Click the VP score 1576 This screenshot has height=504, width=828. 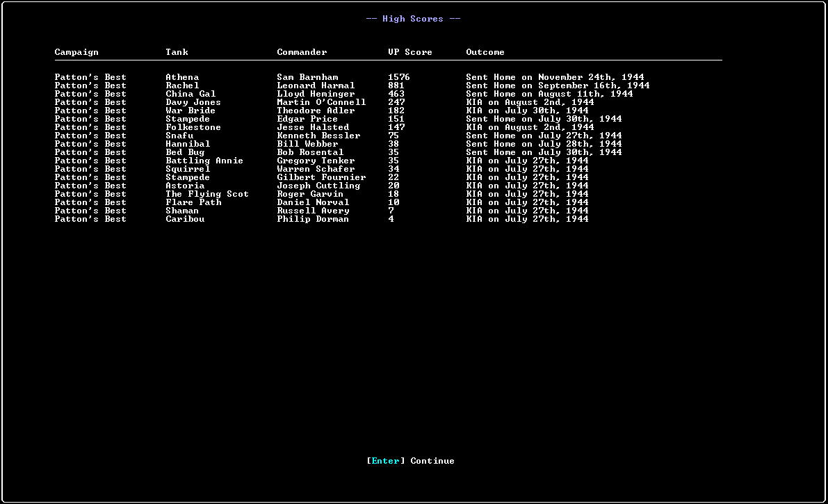click(x=399, y=77)
